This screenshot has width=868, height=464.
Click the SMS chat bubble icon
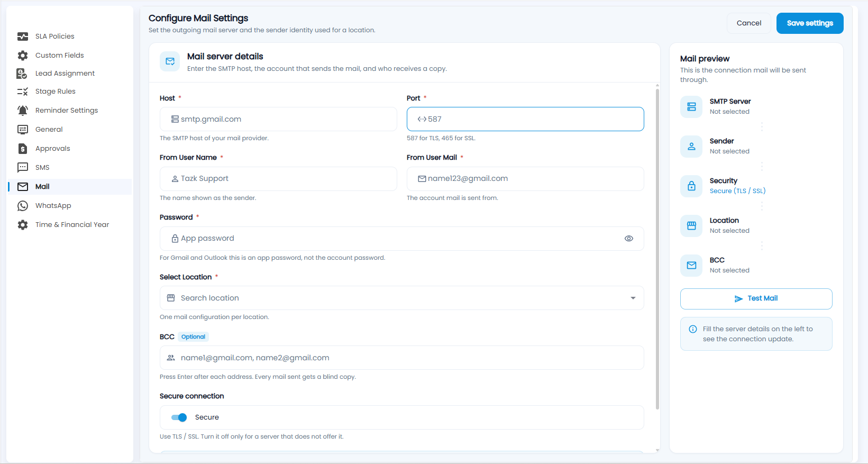[x=23, y=168]
